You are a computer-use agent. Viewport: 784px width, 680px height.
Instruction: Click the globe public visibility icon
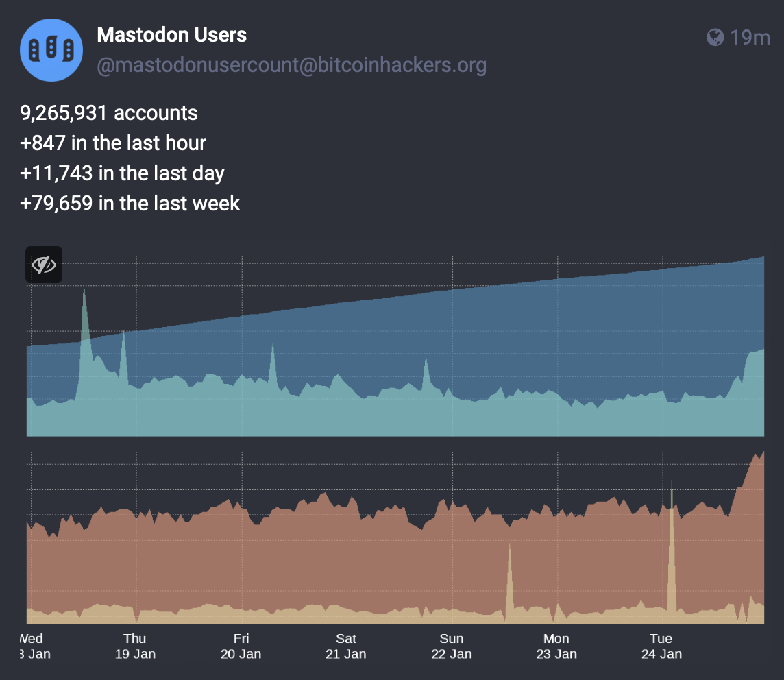tap(715, 38)
